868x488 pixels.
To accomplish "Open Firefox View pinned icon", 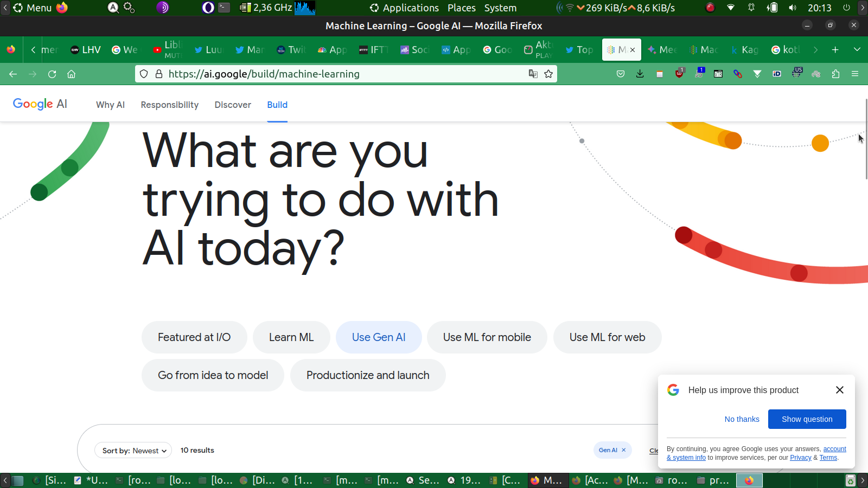I will (11, 50).
